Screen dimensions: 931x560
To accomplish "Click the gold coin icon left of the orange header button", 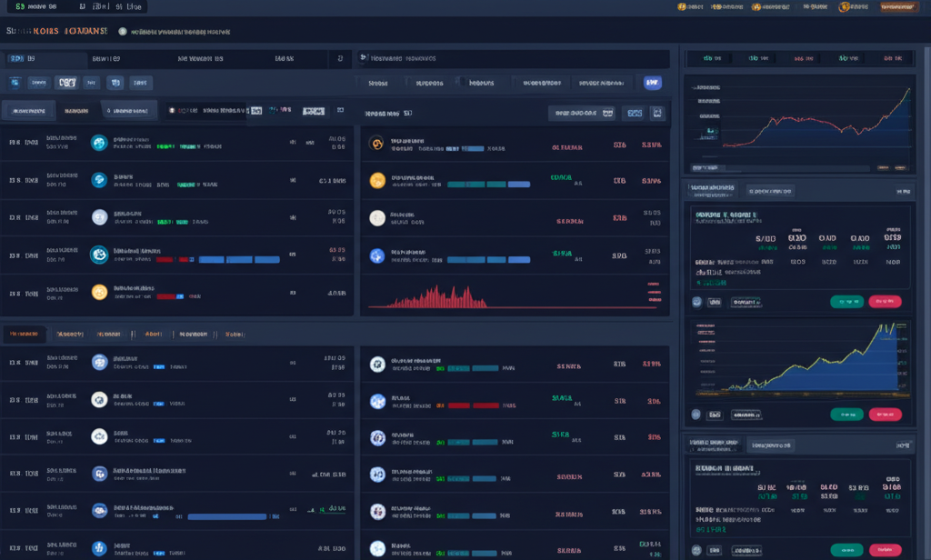I will point(844,6).
